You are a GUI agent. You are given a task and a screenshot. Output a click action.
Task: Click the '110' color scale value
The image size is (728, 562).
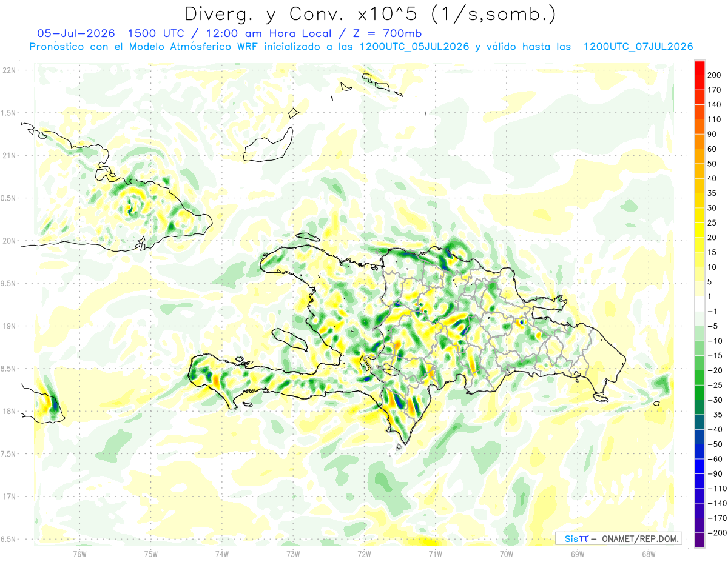pyautogui.click(x=714, y=119)
